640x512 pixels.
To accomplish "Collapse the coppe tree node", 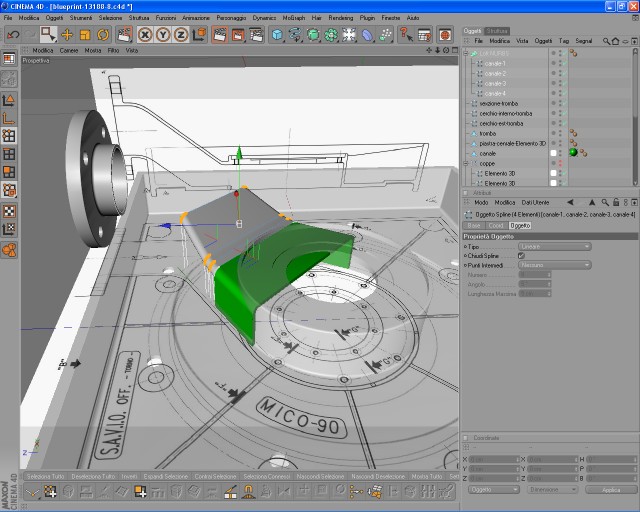I will pyautogui.click(x=466, y=163).
